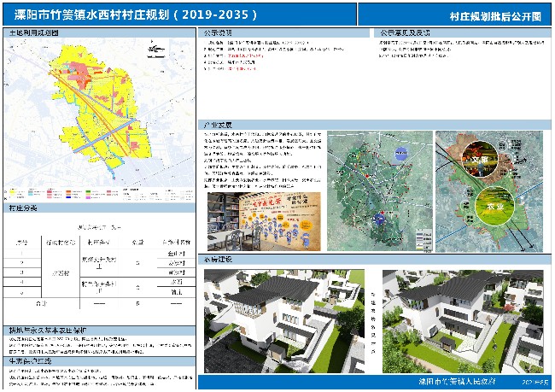The width and height of the screenshot is (555, 392).
Task: Click the 合计 row label in the table
Action: pos(41,303)
